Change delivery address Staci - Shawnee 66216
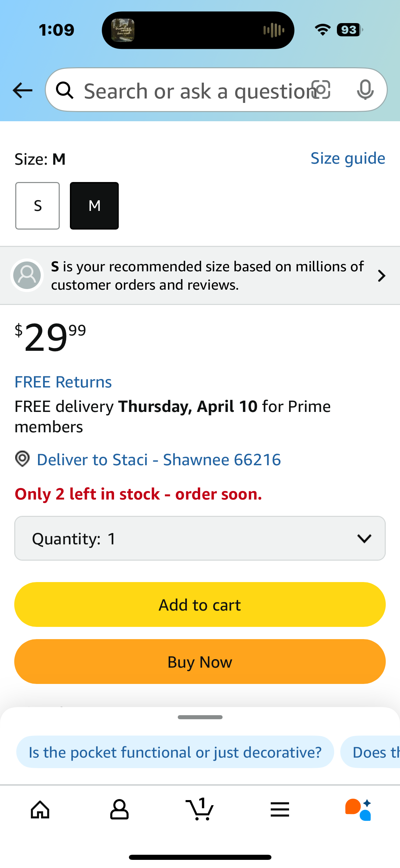Image resolution: width=400 pixels, height=868 pixels. [159, 460]
